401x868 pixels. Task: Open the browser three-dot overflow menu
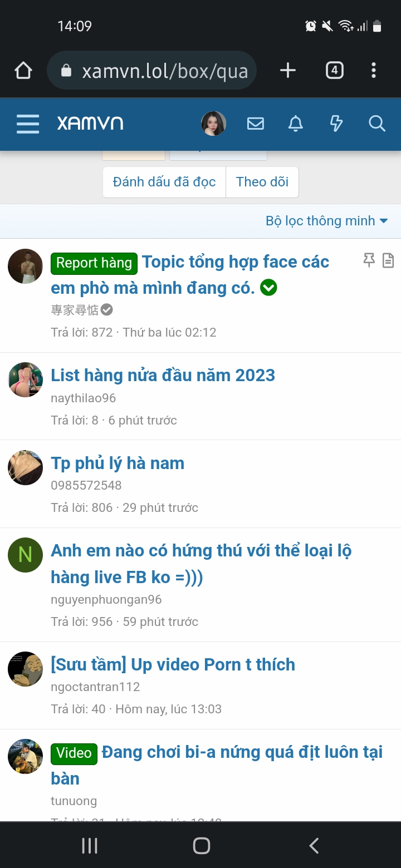pyautogui.click(x=374, y=70)
